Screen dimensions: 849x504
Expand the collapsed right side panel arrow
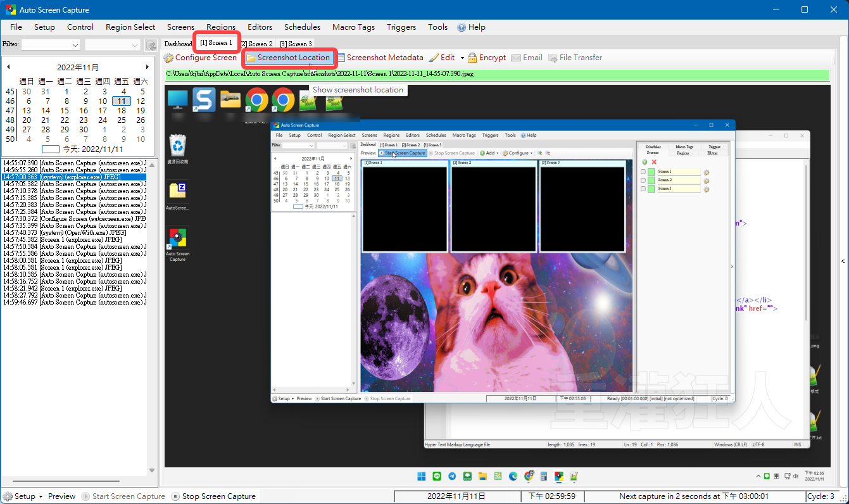point(843,261)
